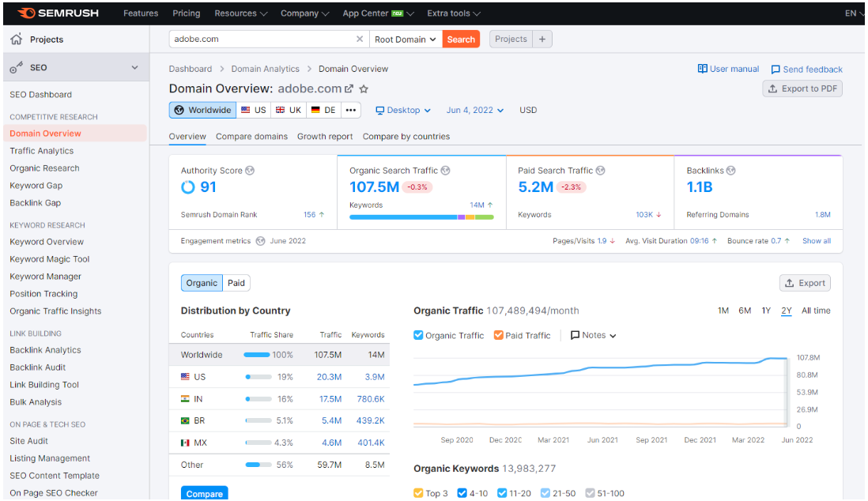Switch to Paid distribution toggle

[x=236, y=283]
